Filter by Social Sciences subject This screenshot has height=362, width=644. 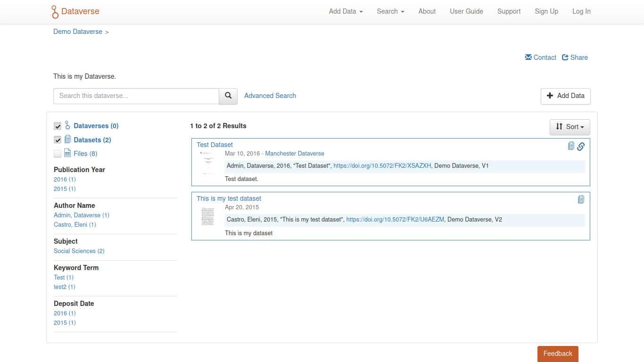pos(79,251)
